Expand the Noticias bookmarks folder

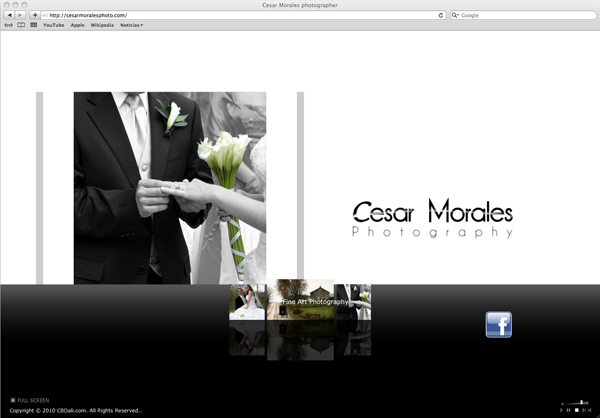[x=131, y=25]
